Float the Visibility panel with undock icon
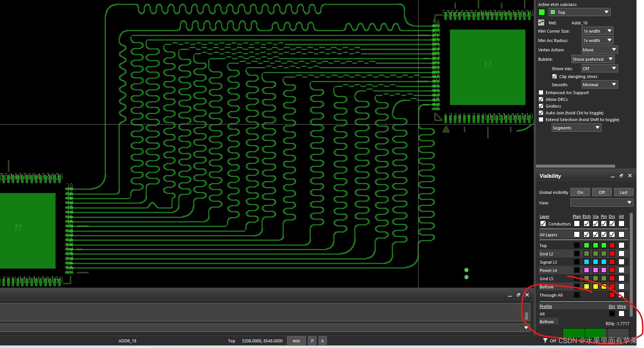The height and width of the screenshot is (348, 644). [621, 176]
